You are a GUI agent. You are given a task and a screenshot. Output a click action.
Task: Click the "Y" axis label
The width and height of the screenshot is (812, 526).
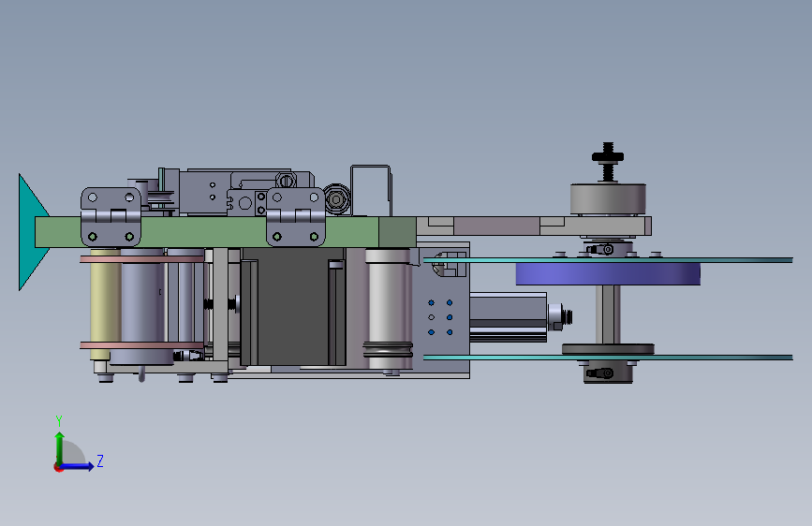[x=59, y=420]
